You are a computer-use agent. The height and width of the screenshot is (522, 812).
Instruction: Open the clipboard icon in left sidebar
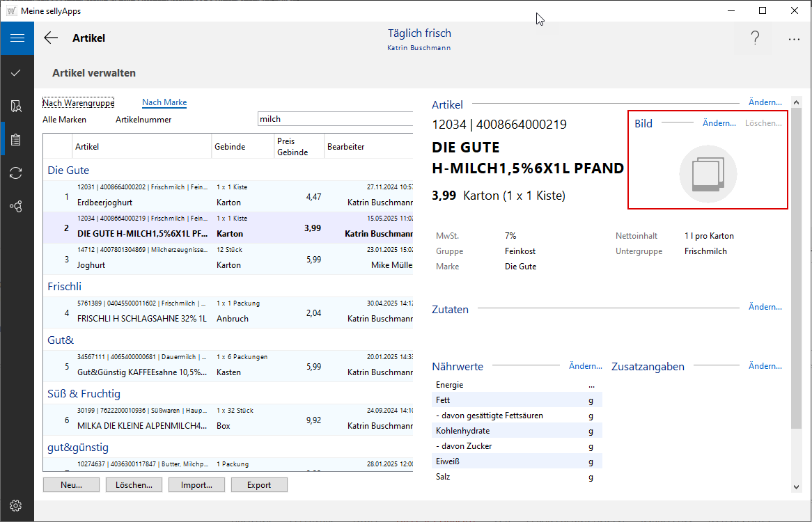(x=16, y=139)
